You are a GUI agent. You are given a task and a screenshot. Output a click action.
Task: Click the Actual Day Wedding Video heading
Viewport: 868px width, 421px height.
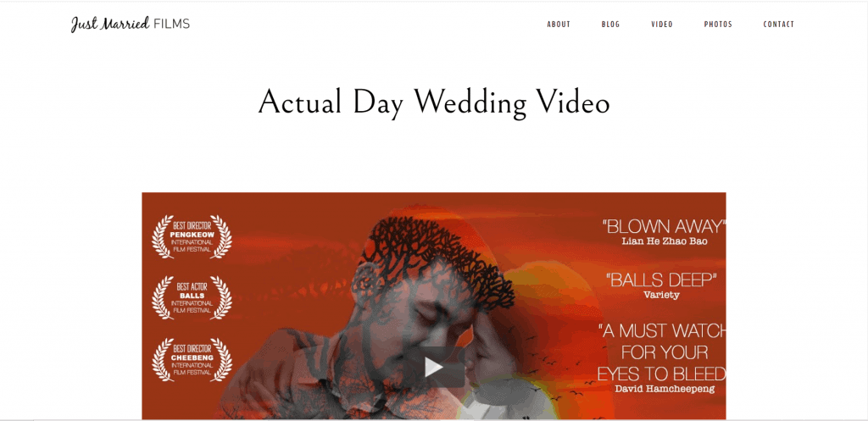point(434,102)
